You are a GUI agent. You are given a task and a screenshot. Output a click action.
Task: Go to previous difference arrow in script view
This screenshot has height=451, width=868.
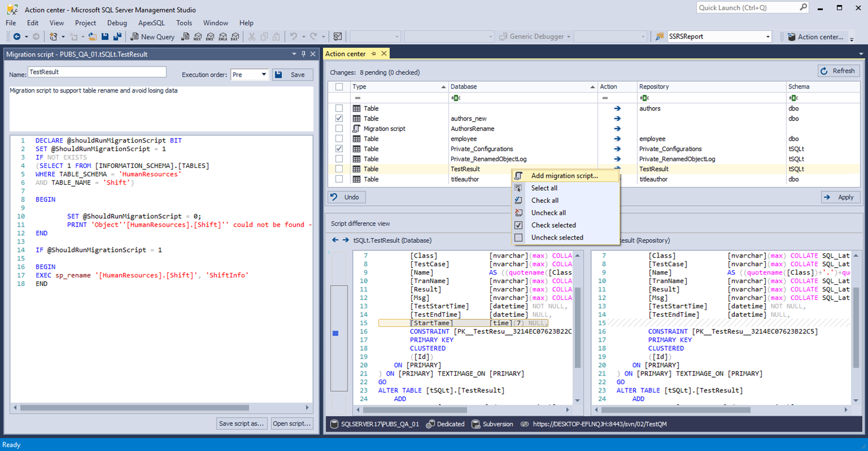click(335, 240)
